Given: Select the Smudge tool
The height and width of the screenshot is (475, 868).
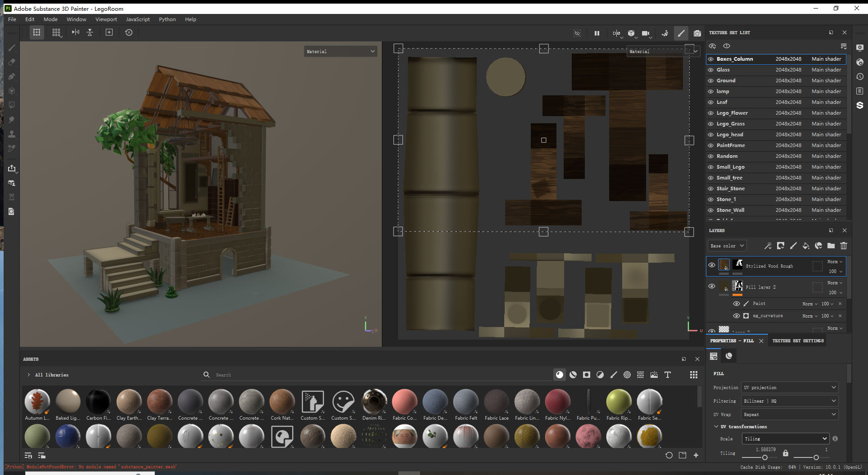Looking at the screenshot, I should tap(12, 120).
